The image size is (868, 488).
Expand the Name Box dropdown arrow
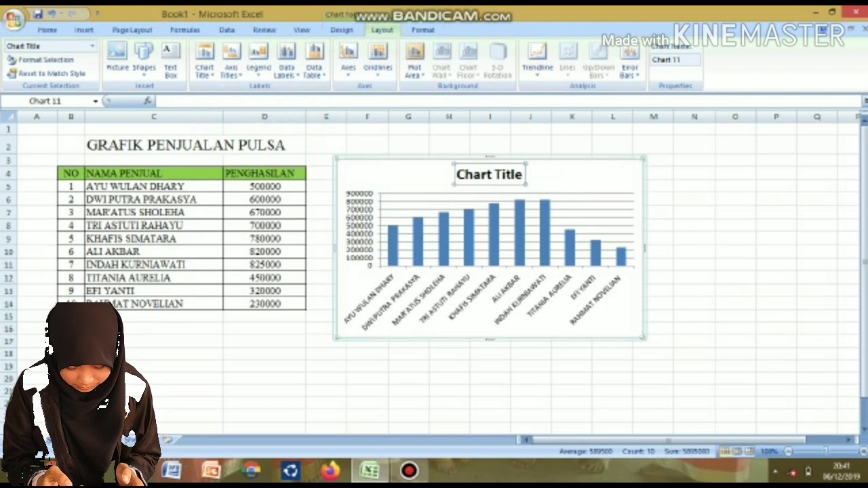tap(96, 101)
